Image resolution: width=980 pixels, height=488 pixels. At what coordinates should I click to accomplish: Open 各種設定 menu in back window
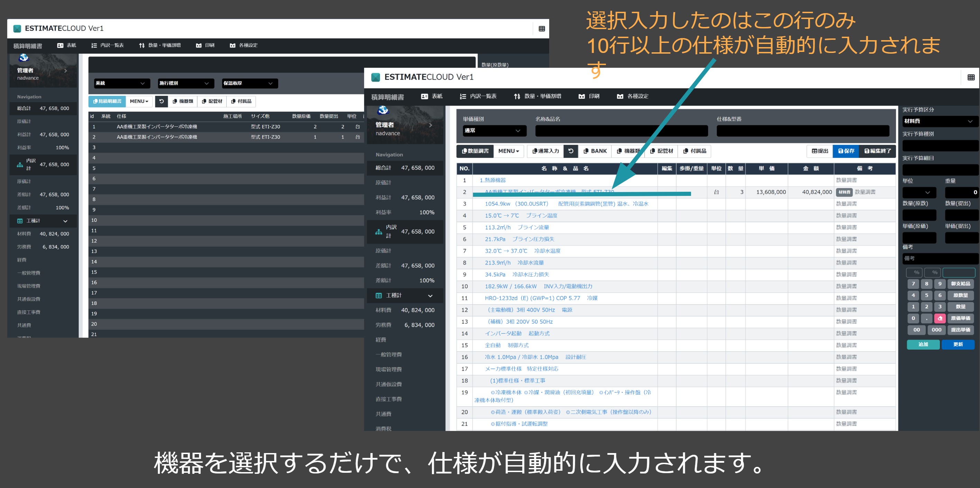click(x=244, y=45)
